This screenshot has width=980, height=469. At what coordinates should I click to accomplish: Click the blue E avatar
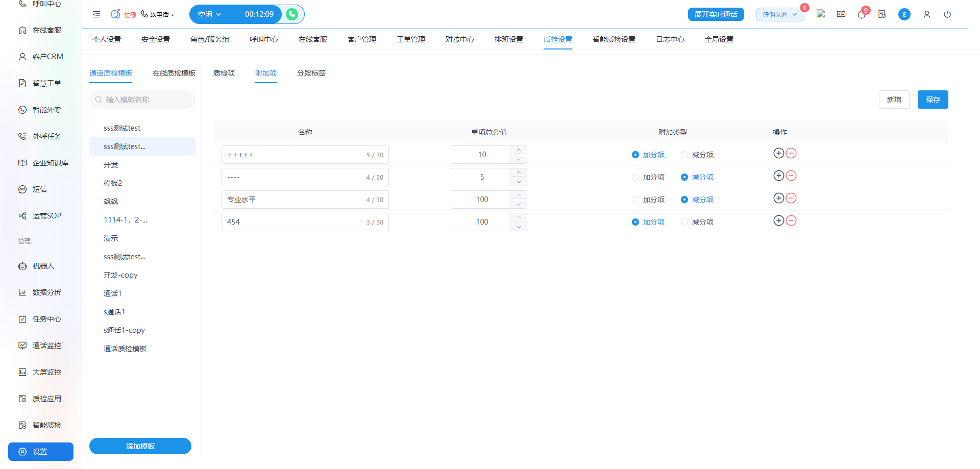[x=904, y=14]
